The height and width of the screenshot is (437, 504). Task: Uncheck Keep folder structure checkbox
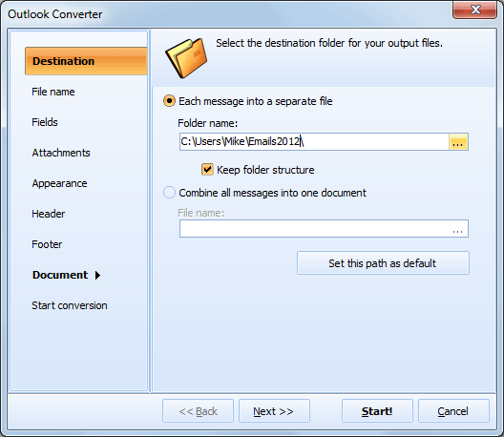pyautogui.click(x=207, y=169)
